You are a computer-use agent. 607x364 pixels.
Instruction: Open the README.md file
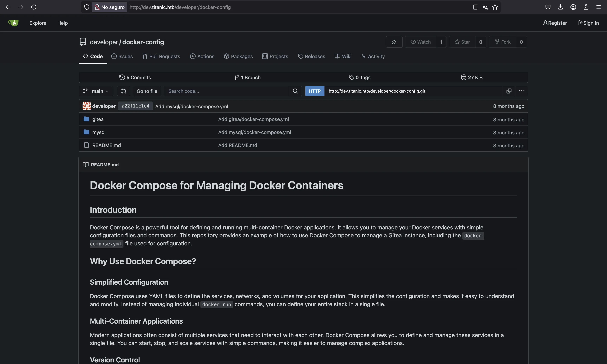point(106,145)
